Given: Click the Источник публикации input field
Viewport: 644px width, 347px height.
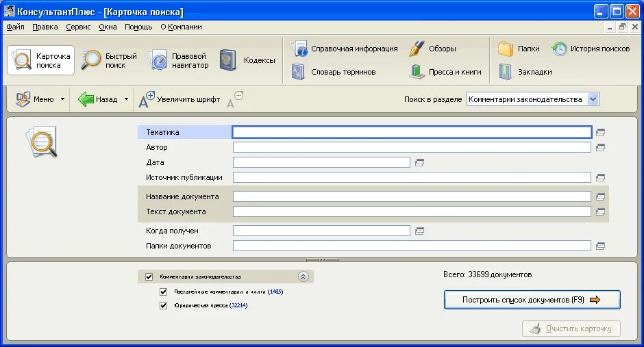Looking at the screenshot, I should tap(412, 177).
